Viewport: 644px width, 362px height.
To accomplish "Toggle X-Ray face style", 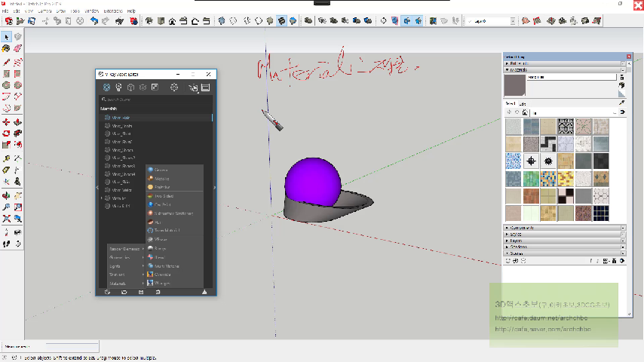I will tap(222, 20).
